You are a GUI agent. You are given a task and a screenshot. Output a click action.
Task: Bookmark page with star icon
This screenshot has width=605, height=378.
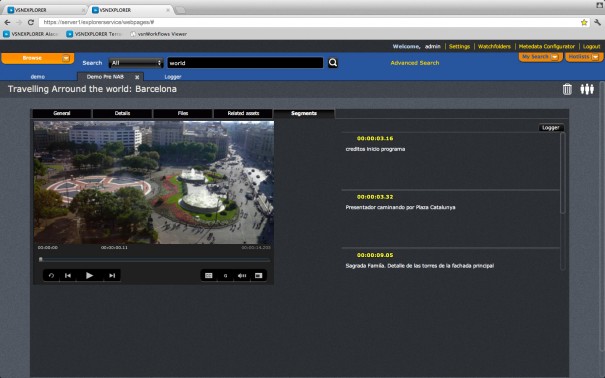click(584, 22)
